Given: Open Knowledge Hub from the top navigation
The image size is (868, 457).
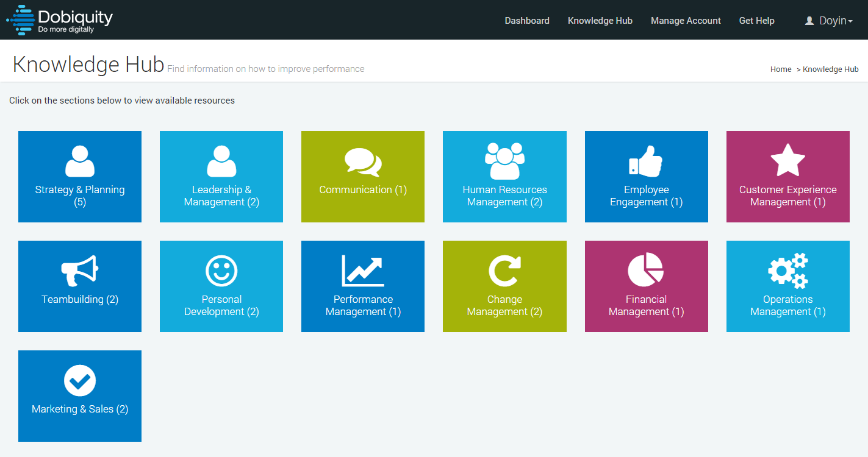Looking at the screenshot, I should 600,21.
